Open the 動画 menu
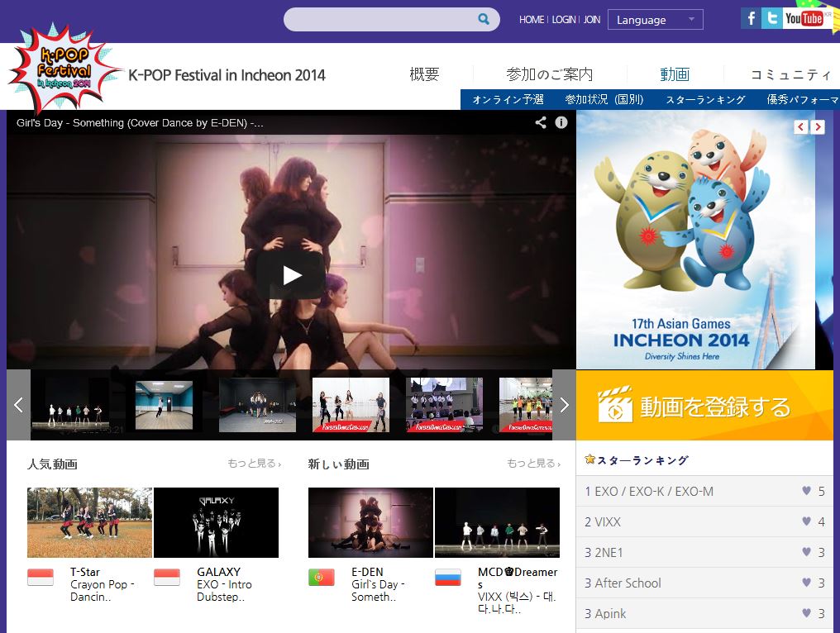 pos(675,74)
